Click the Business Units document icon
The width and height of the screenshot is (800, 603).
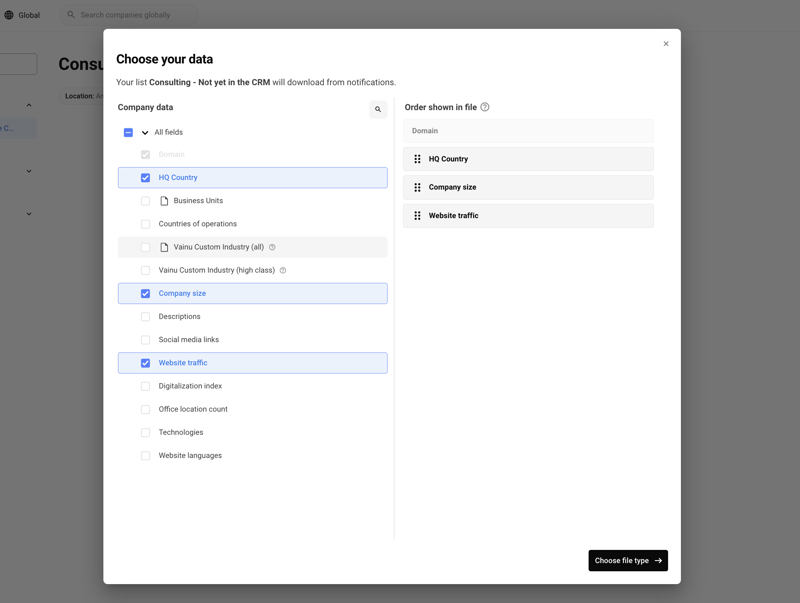pos(164,201)
